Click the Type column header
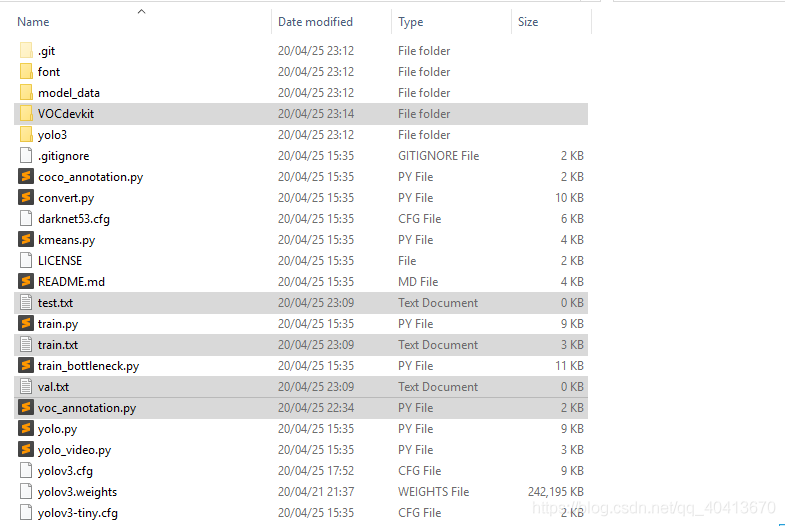This screenshot has height=526, width=785. 410,22
